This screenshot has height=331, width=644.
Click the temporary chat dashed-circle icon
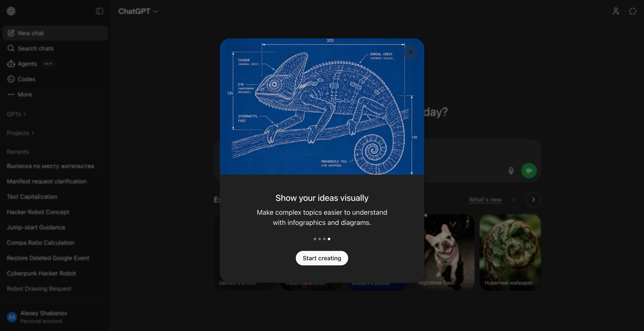(x=633, y=11)
